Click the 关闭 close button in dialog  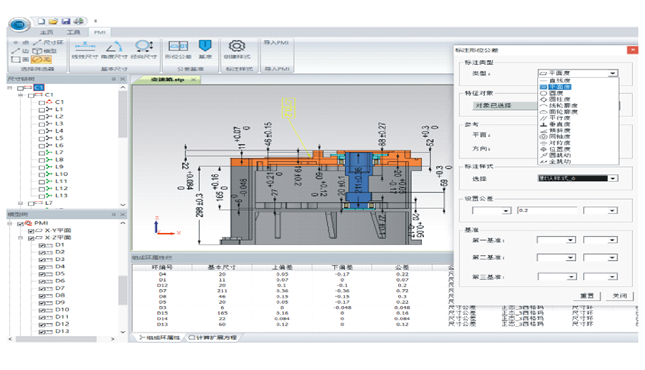pyautogui.click(x=619, y=296)
